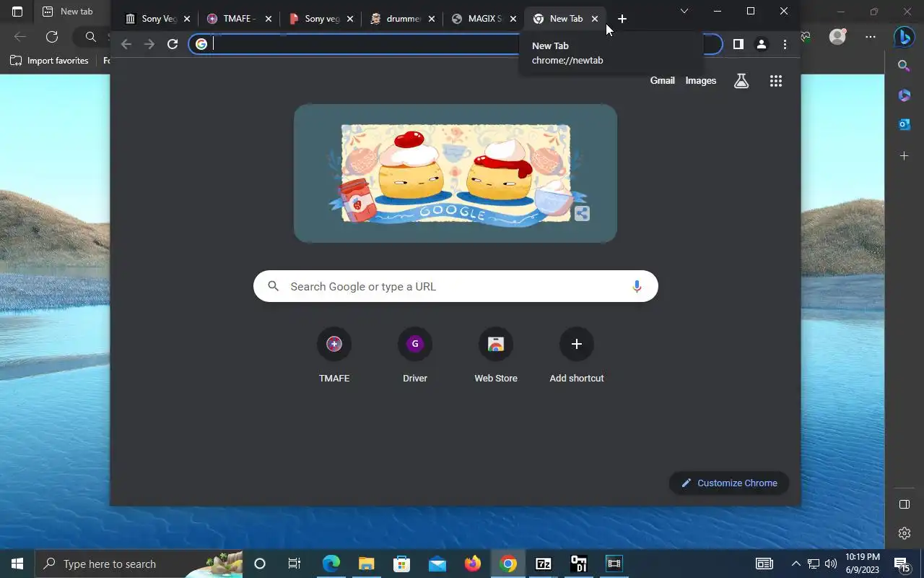Open a new Chrome tab
Image resolution: width=924 pixels, height=578 pixels.
click(x=622, y=19)
